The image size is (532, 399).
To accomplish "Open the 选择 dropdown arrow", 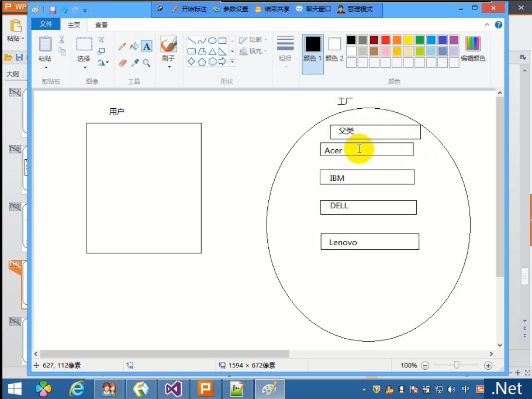I will 85,67.
